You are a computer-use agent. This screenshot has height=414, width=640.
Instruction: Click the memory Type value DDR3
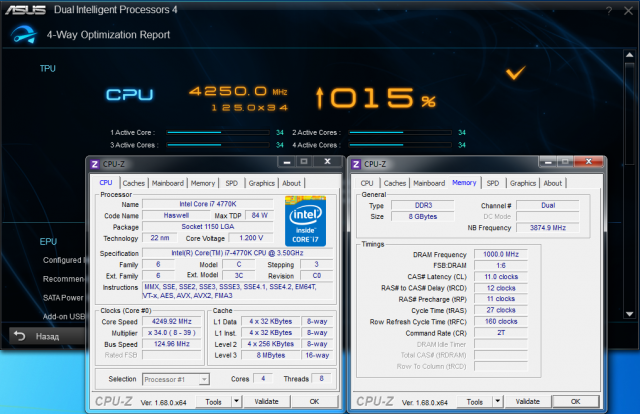coord(423,205)
